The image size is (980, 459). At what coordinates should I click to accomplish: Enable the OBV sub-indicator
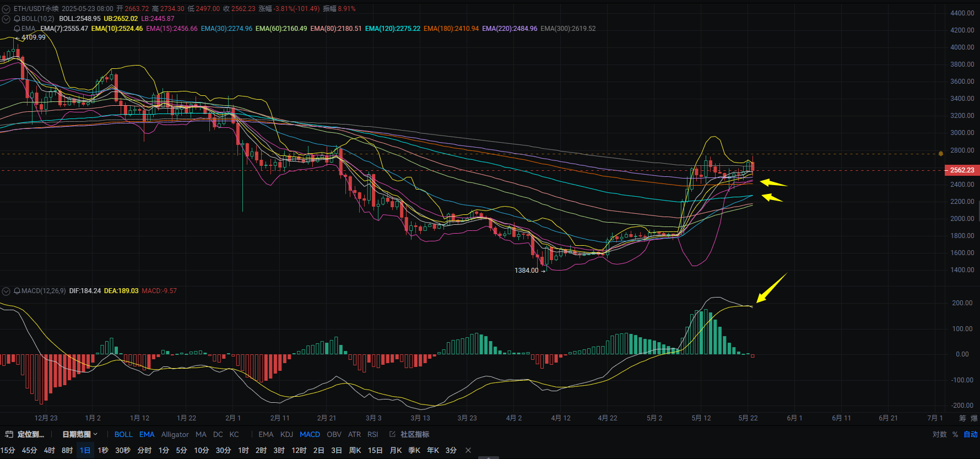pyautogui.click(x=334, y=434)
